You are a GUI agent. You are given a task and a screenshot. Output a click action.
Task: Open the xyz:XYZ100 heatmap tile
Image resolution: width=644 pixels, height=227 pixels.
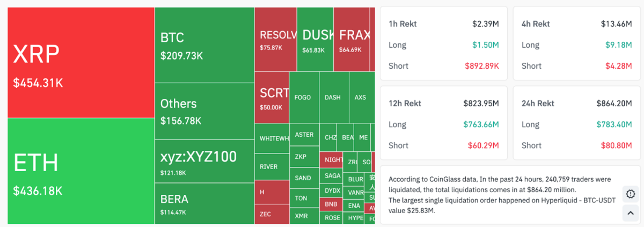204,162
